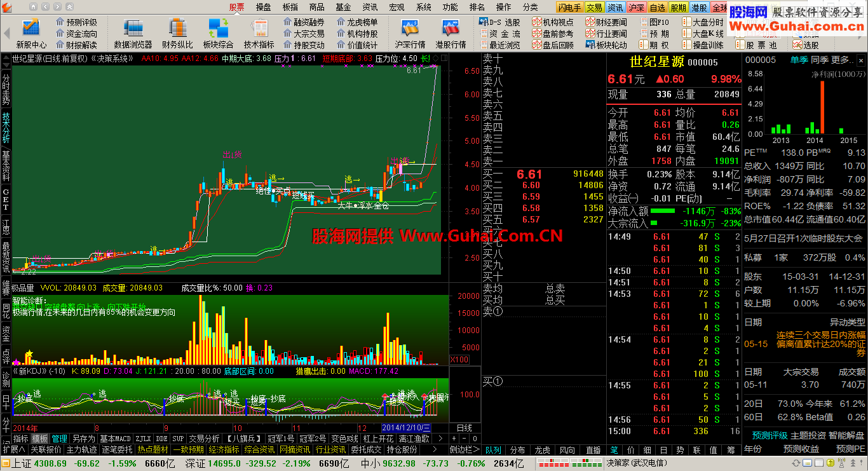
Task: Open the 港股行情 Hong Kong quotes icon
Action: pyautogui.click(x=451, y=33)
